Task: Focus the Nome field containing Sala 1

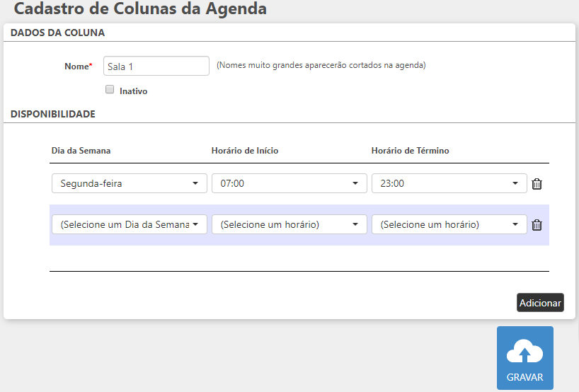Action: pos(156,66)
